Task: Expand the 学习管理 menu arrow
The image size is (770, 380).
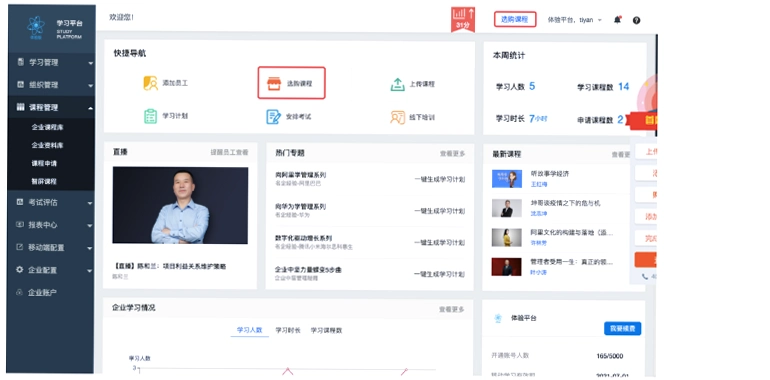Action: [x=90, y=63]
